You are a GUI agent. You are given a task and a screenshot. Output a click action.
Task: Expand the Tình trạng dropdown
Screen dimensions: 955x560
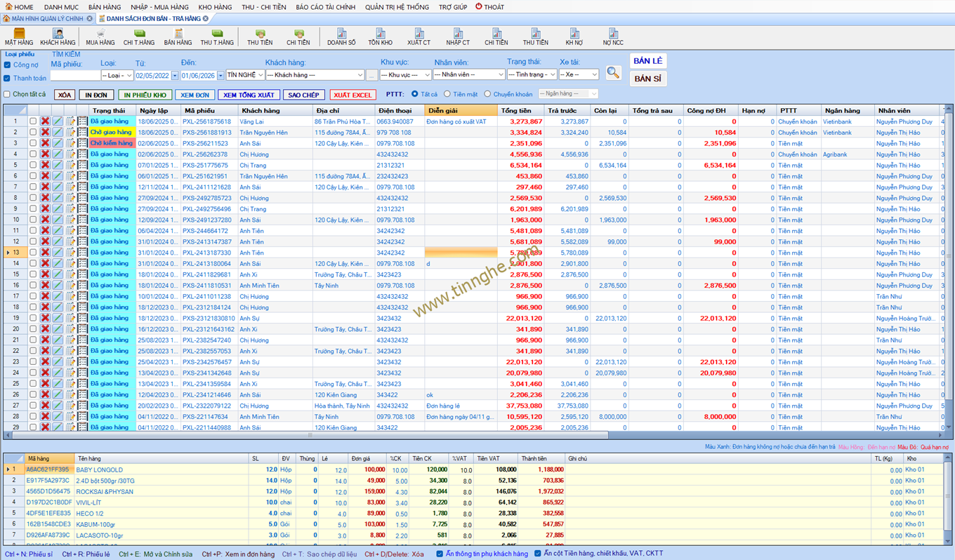(x=553, y=74)
